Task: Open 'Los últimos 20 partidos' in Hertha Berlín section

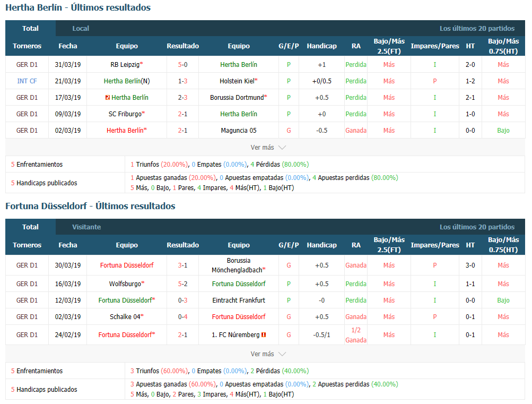Action: pos(477,29)
